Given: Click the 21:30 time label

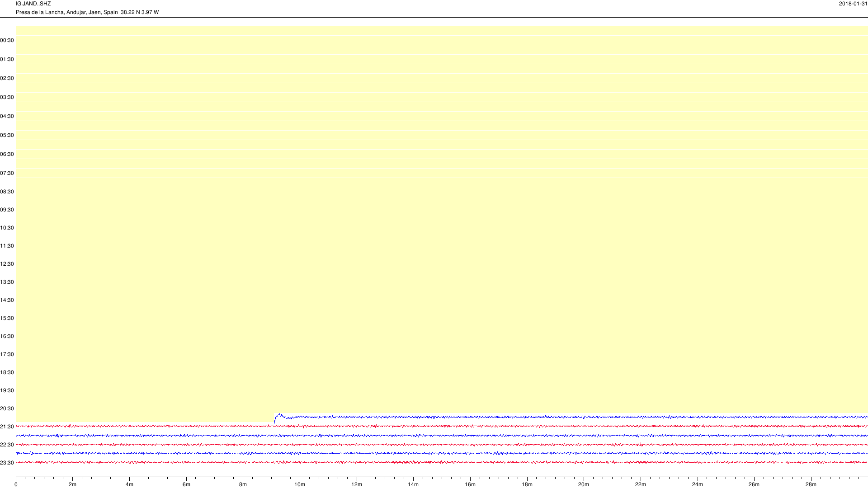Looking at the screenshot, I should (x=7, y=427).
